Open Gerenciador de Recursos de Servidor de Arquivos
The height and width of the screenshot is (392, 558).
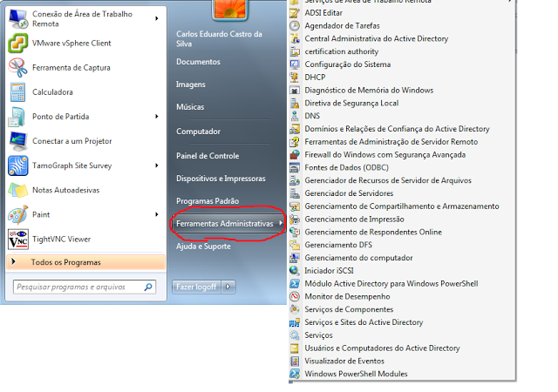(x=388, y=180)
